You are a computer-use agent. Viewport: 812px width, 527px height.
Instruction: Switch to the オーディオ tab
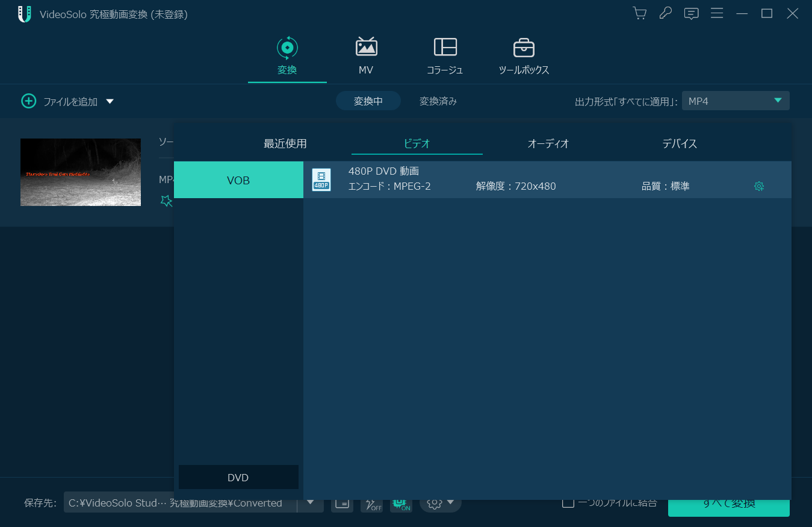pyautogui.click(x=548, y=143)
